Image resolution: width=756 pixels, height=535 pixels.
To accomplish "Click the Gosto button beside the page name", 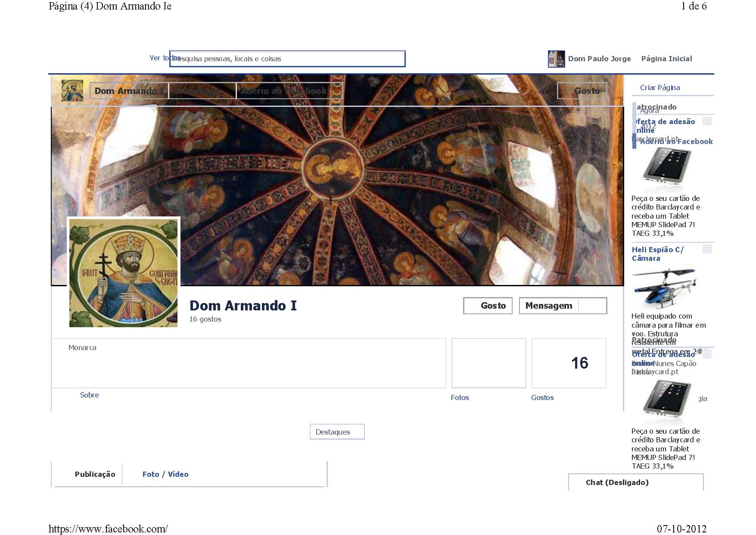I will click(x=488, y=306).
